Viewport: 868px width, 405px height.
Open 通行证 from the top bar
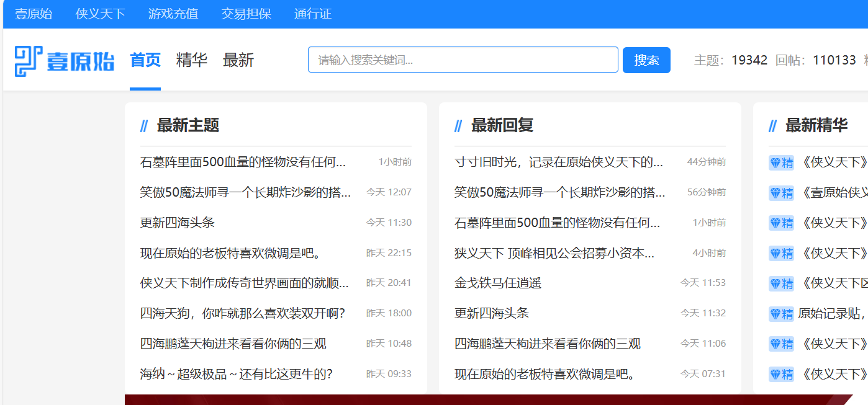tap(313, 14)
